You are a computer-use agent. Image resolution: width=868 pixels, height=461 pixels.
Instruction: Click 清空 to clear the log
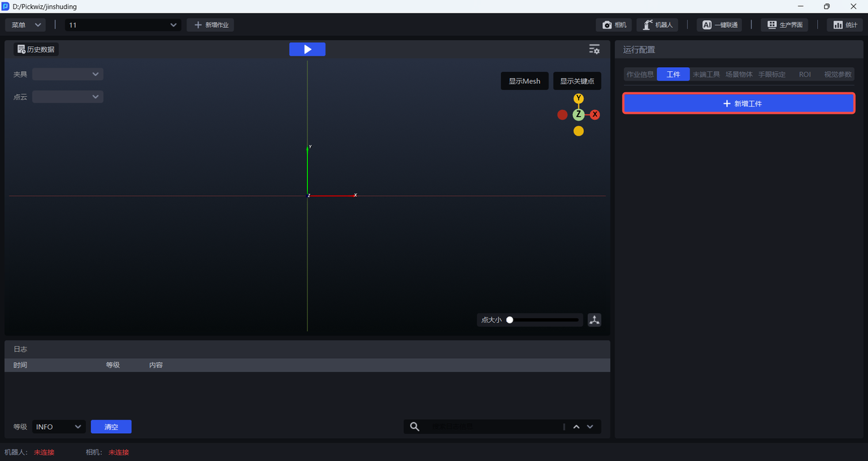[x=111, y=426]
